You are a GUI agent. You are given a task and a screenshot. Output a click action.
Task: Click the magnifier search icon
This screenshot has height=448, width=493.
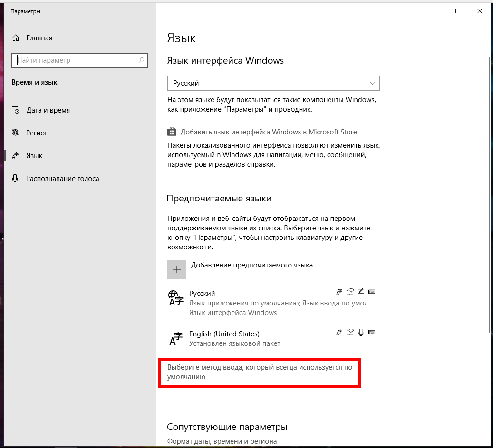pos(141,60)
